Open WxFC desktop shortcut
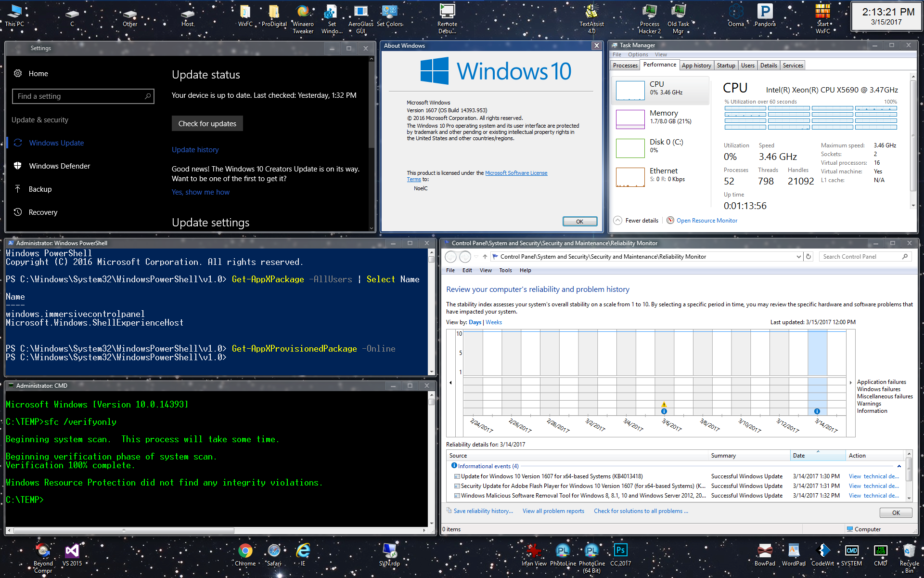Image resolution: width=924 pixels, height=578 pixels. [245, 15]
